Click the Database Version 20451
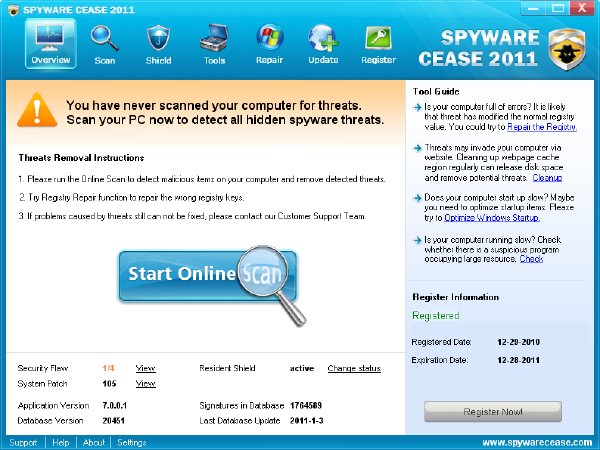This screenshot has width=600, height=450. coord(114,421)
